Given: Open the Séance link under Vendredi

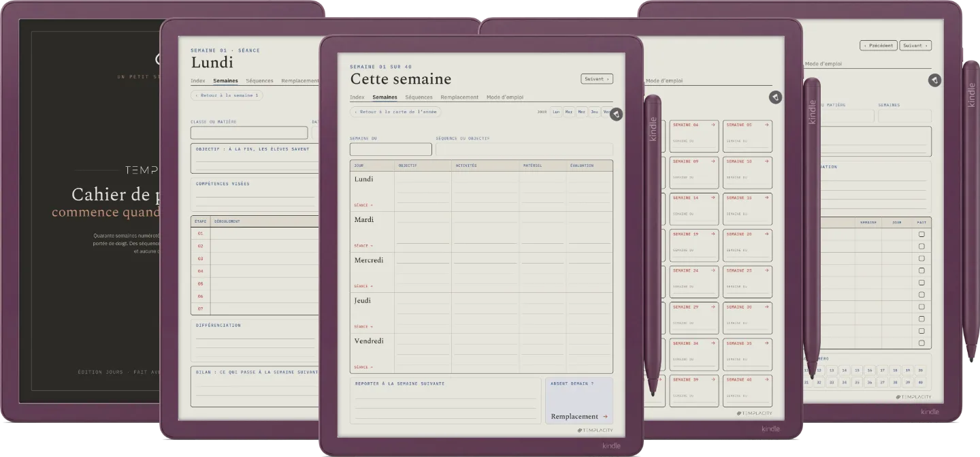Looking at the screenshot, I should pyautogui.click(x=363, y=367).
